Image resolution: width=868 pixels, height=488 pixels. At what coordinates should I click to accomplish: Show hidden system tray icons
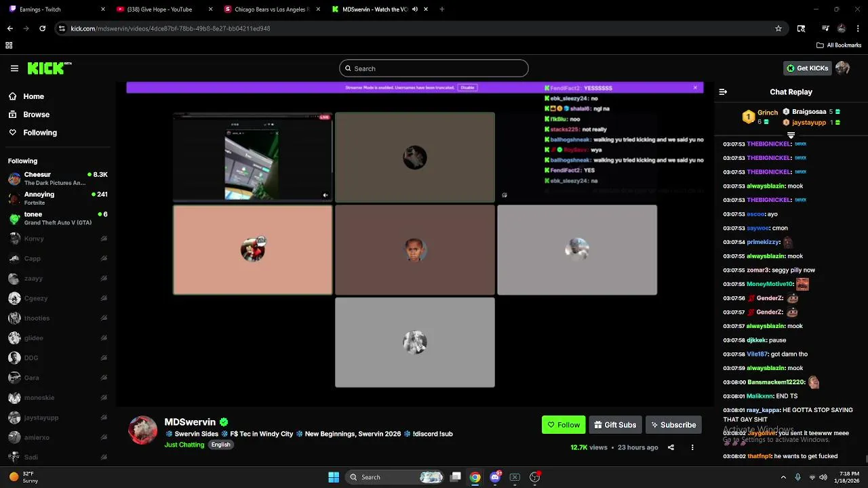783,477
